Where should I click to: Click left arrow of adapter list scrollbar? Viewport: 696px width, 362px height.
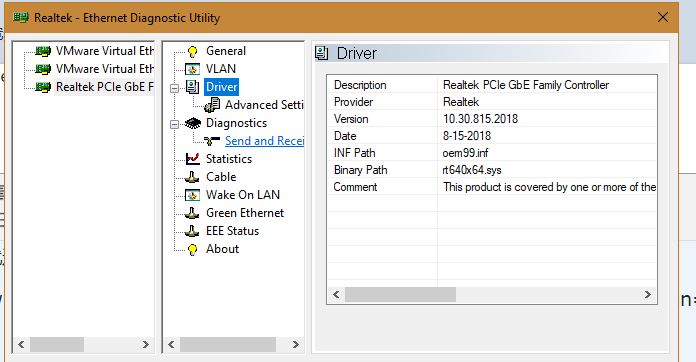[x=21, y=345]
